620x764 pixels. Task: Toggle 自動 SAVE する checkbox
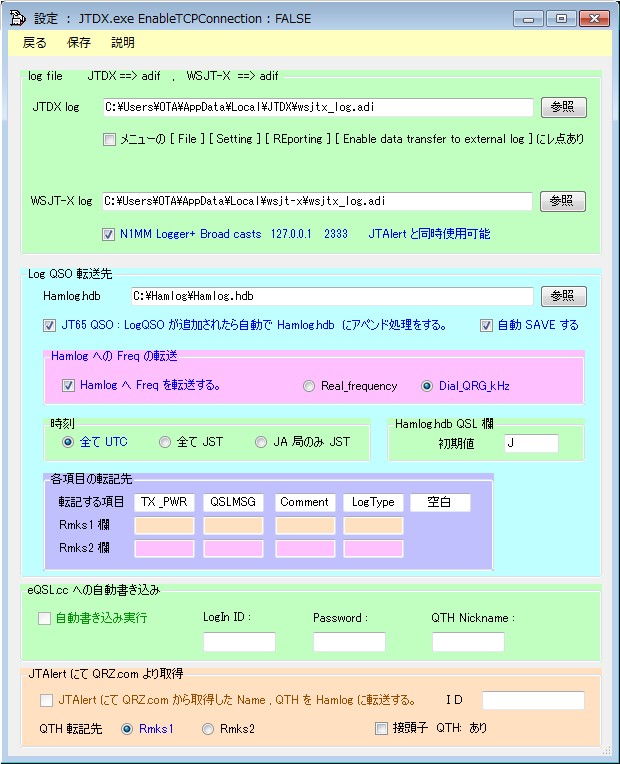click(x=486, y=325)
